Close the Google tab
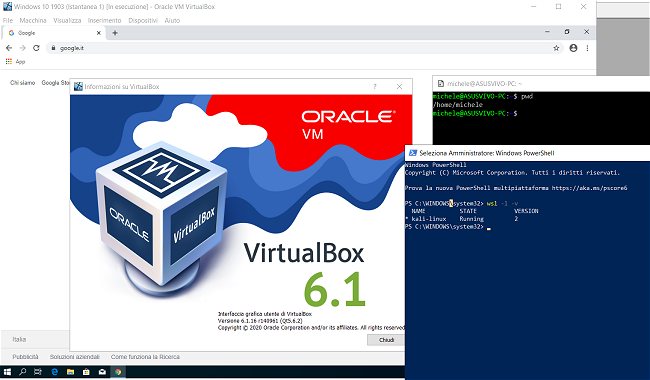The image size is (650, 380). (x=99, y=33)
